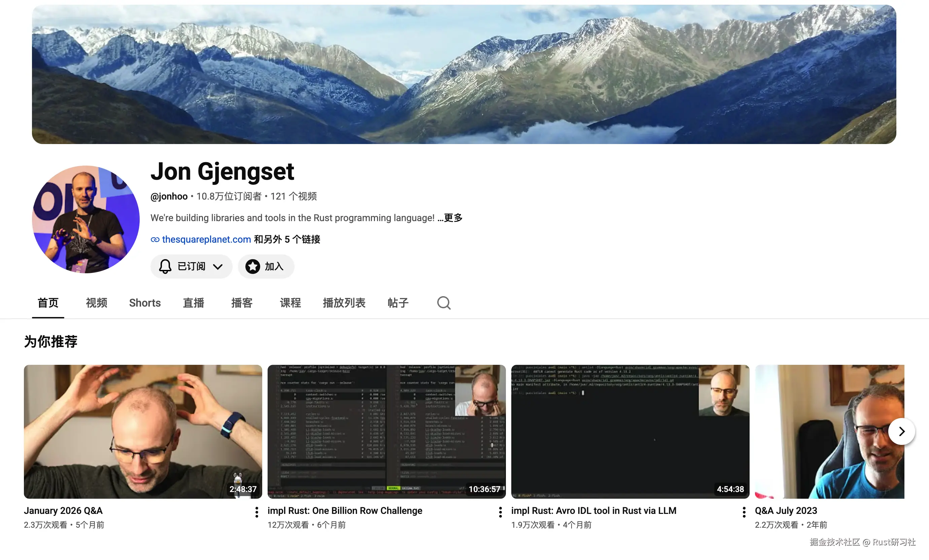Open Jon Gjengset's profile avatar
Image resolution: width=929 pixels, height=560 pixels.
pyautogui.click(x=85, y=219)
